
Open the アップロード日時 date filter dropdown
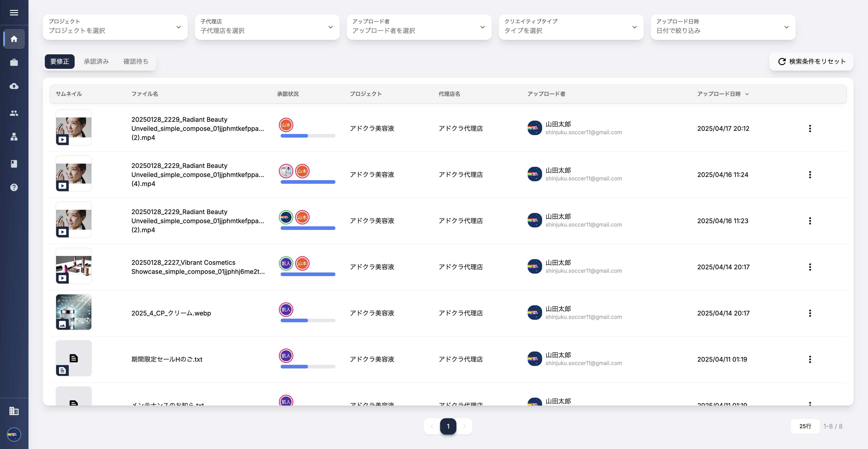(x=723, y=27)
